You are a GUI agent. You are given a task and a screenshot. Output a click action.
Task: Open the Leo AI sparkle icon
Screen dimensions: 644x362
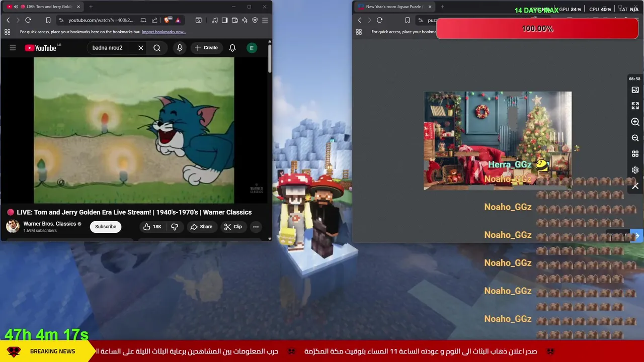(245, 20)
